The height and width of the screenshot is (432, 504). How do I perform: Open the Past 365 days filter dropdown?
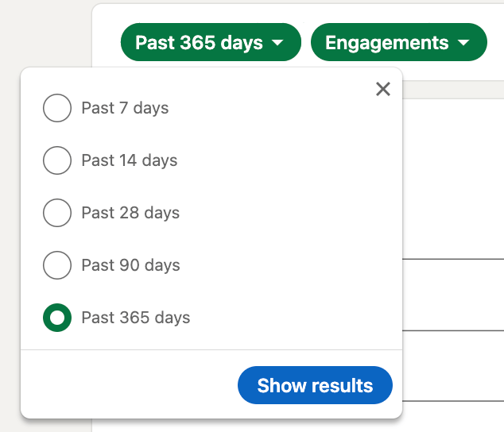199,43
